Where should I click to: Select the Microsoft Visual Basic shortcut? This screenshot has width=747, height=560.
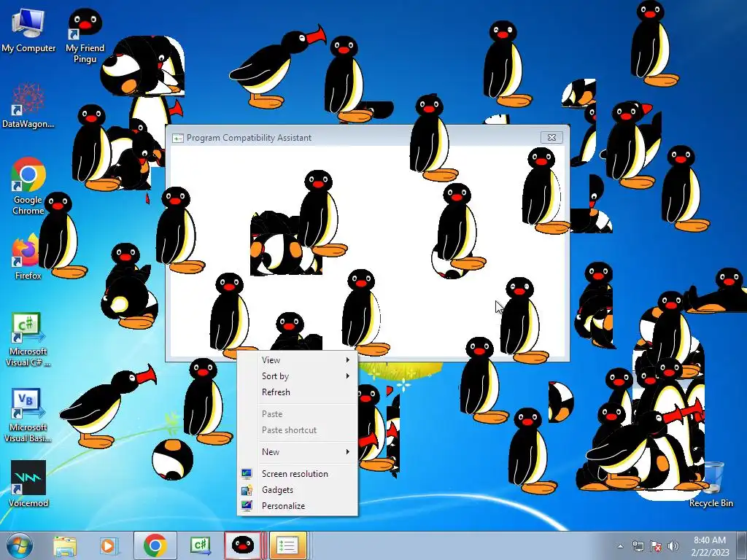tap(28, 415)
